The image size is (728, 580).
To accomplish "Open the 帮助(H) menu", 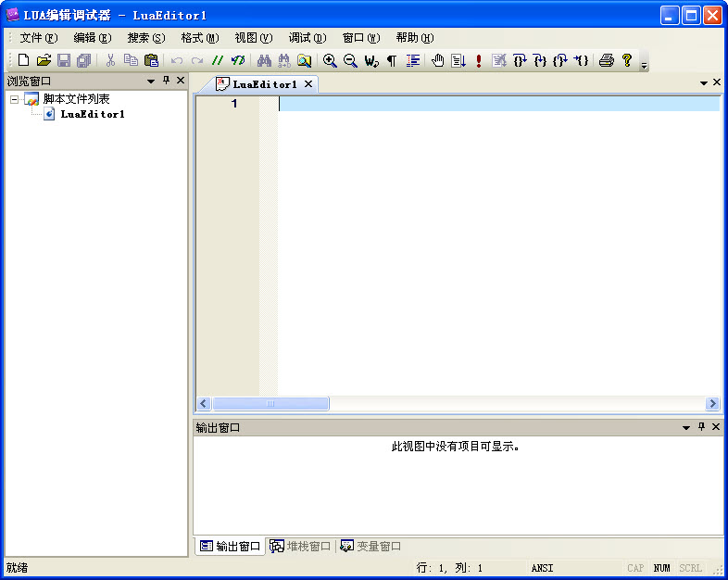I will click(x=415, y=38).
